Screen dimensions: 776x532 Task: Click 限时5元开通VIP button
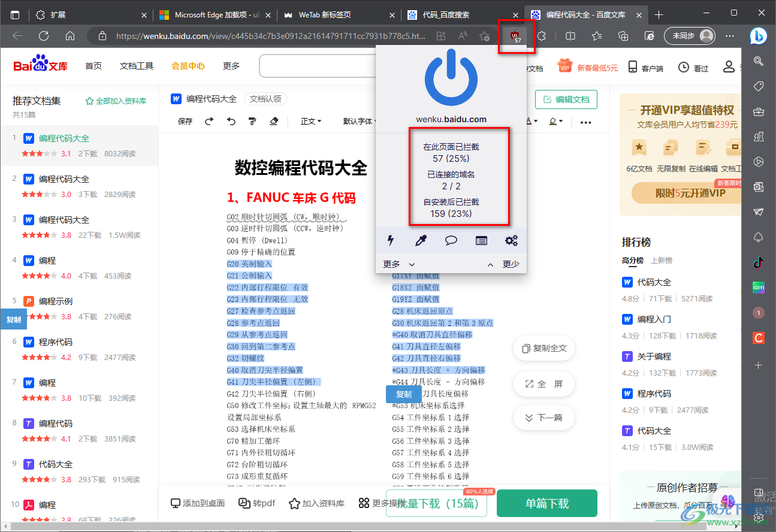coord(686,194)
